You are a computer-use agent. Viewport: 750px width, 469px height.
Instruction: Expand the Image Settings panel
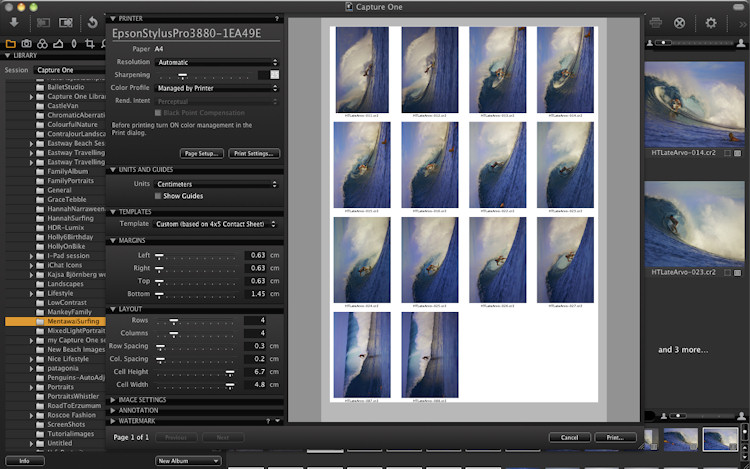113,400
